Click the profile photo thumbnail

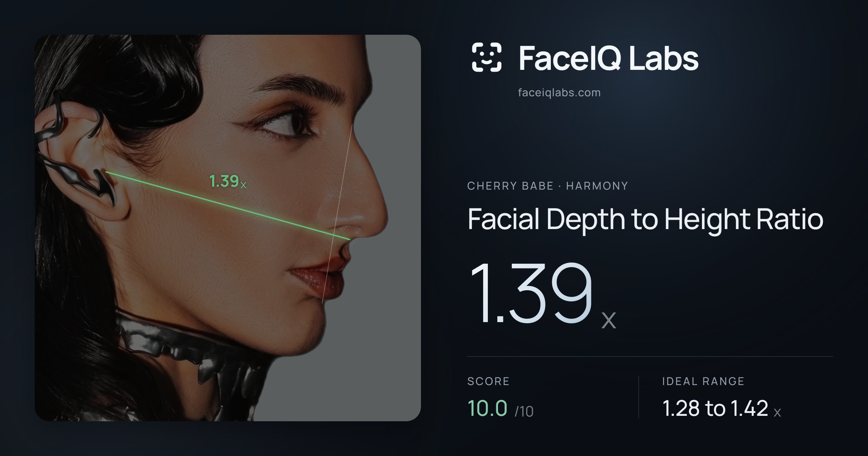tap(227, 228)
